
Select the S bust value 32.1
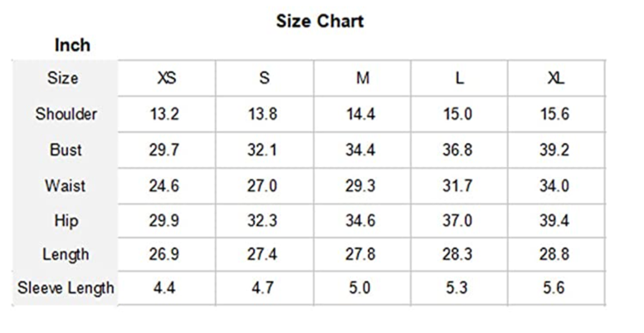[263, 150]
